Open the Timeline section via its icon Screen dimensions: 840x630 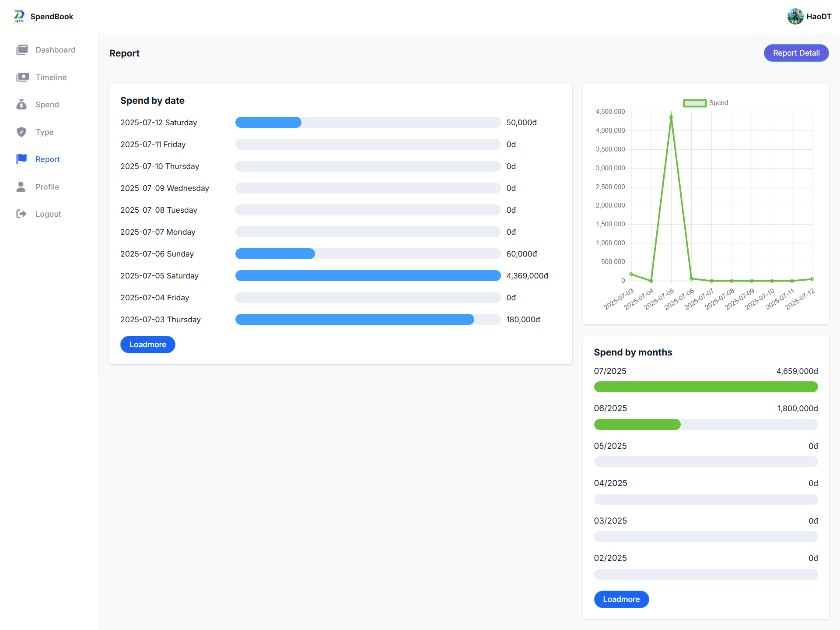(x=21, y=77)
